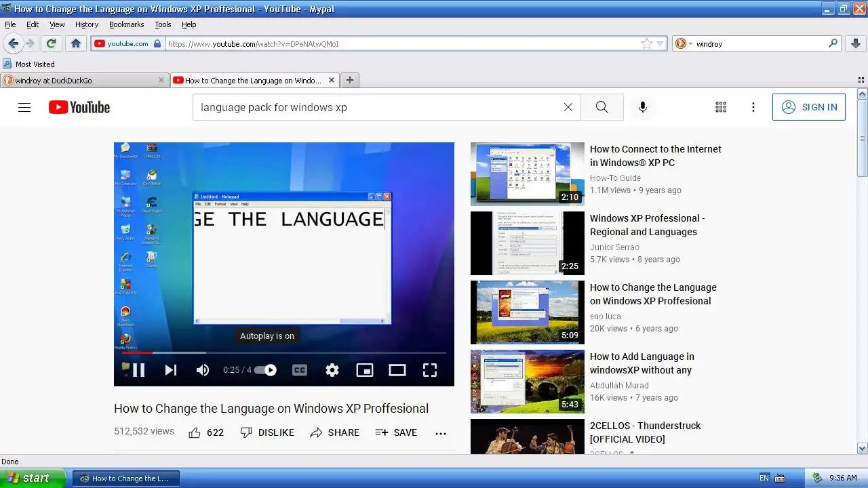Select the Mypal taskbar window button

click(125, 478)
